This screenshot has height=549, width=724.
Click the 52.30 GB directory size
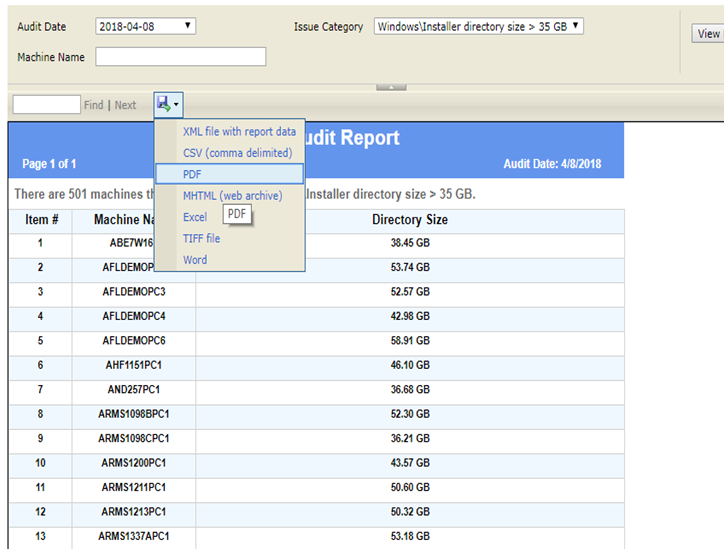[410, 414]
